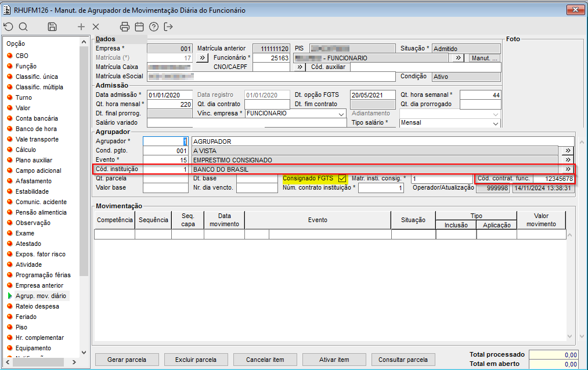588x370 pixels.
Task: Open the calendar toolbar icon
Action: 139,27
